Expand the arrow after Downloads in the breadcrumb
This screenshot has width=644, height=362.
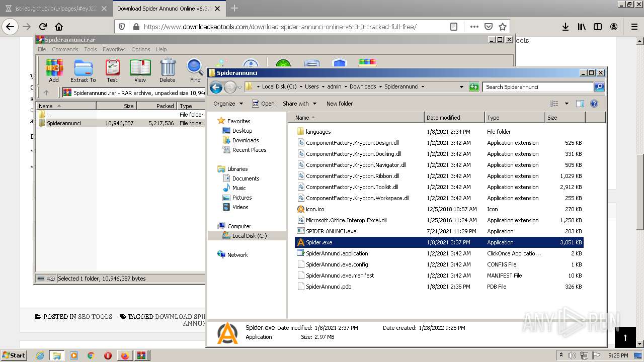pos(380,86)
